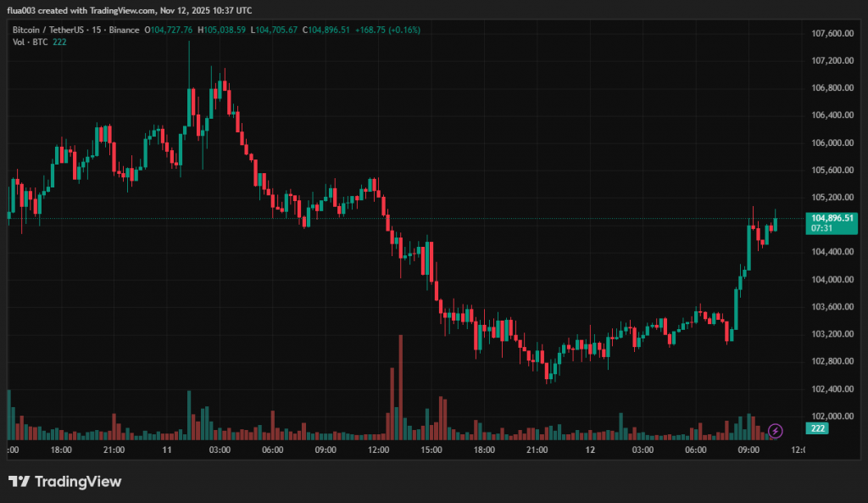
Task: Select the 15:00 time axis label
Action: click(x=431, y=450)
